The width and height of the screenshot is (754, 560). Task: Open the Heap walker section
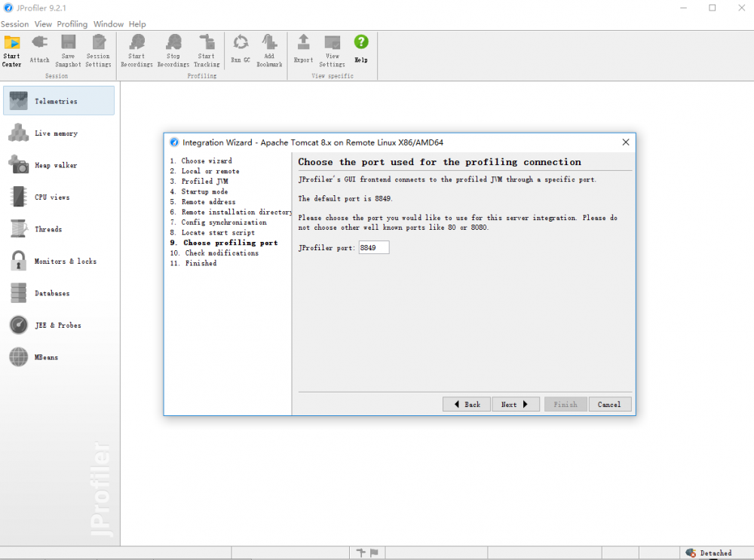[x=59, y=165]
